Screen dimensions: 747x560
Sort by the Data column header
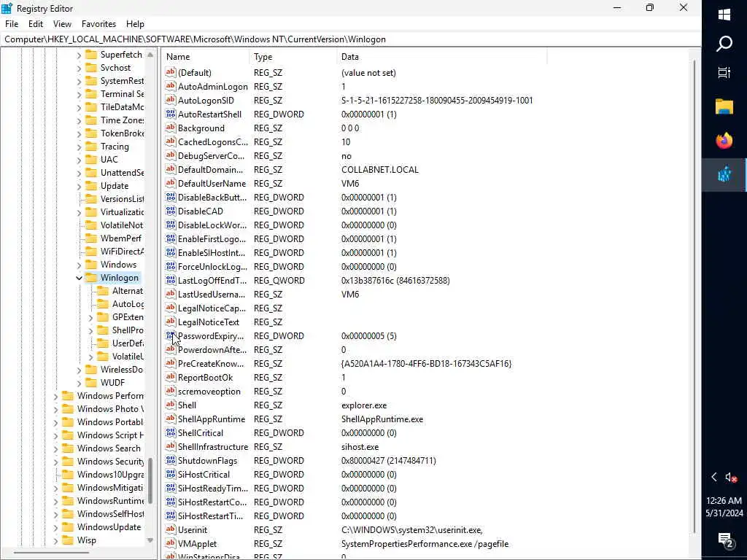coord(442,57)
